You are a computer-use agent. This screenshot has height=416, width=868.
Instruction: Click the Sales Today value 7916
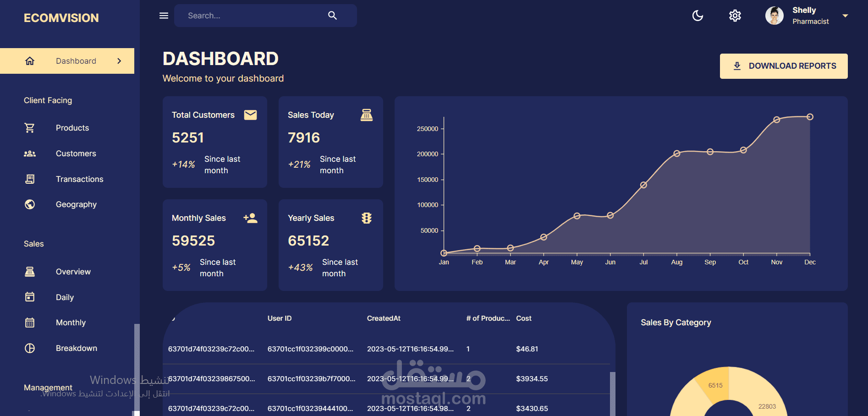point(304,137)
